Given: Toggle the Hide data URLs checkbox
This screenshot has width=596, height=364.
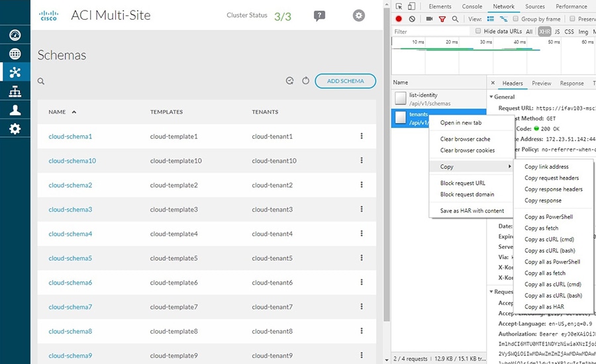Looking at the screenshot, I should (x=477, y=31).
